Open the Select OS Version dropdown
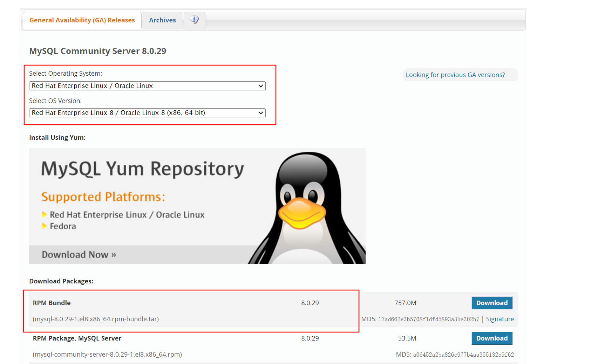591x364 pixels. (x=147, y=113)
